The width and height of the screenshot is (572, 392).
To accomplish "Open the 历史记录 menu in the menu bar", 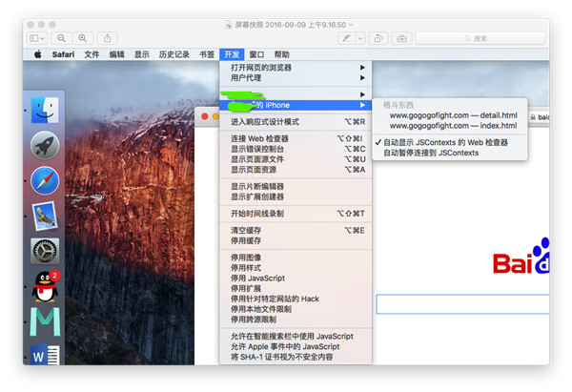I will [x=174, y=54].
